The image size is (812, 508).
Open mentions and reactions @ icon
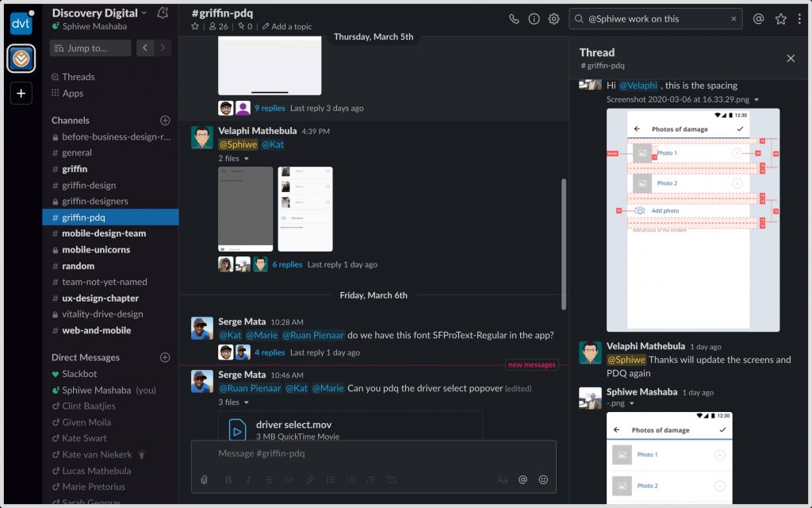(759, 19)
